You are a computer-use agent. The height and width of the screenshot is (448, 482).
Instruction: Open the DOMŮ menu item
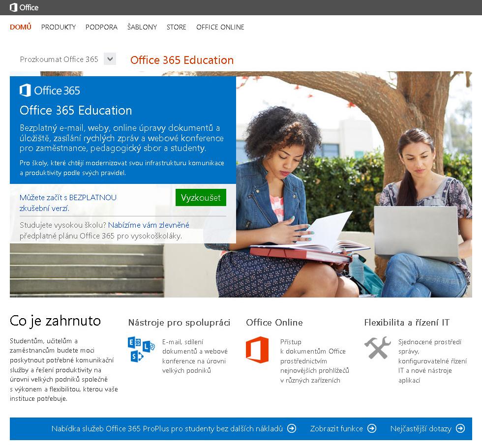pos(21,27)
